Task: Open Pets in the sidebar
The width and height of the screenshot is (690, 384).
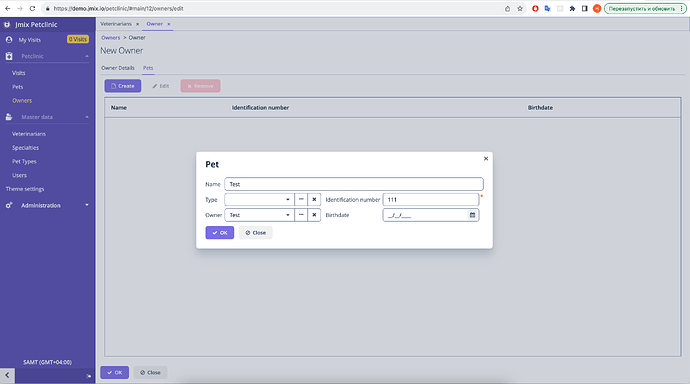Action: [x=18, y=87]
